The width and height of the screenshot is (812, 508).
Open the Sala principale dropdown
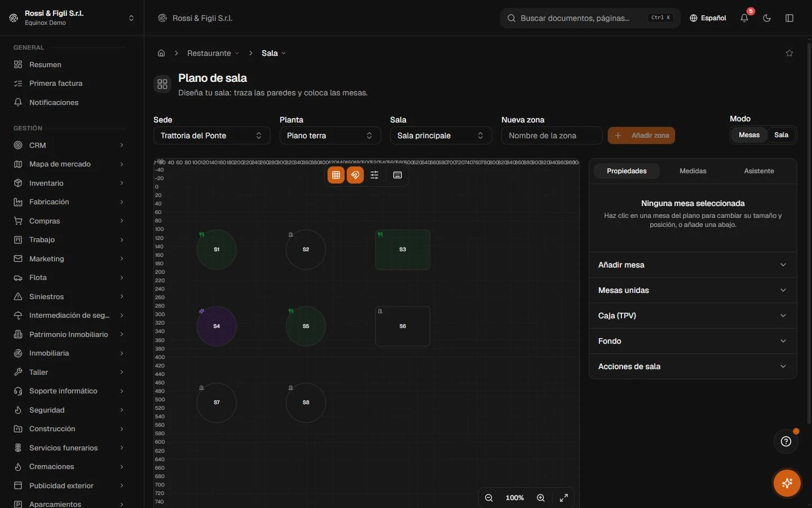[441, 135]
